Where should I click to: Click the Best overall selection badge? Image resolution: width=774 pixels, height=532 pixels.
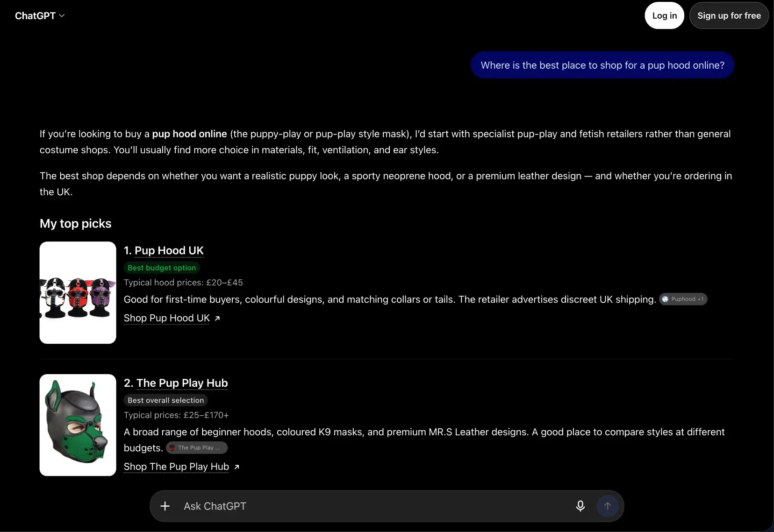click(166, 400)
